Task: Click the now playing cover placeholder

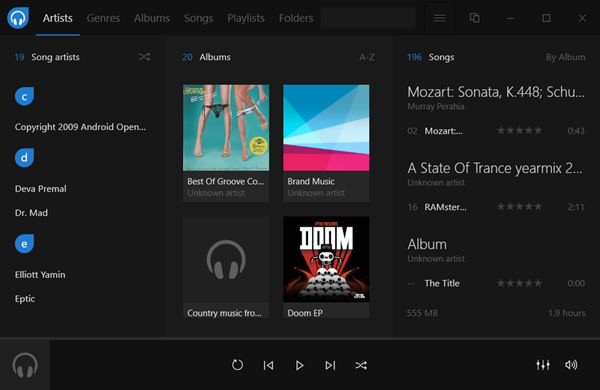Action: click(25, 365)
